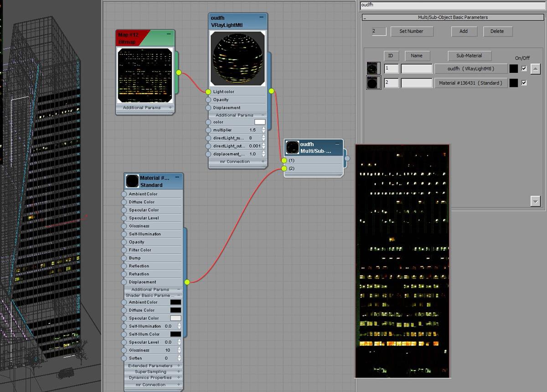
Task: Click the Bitmap node building texture preview
Action: (145, 75)
